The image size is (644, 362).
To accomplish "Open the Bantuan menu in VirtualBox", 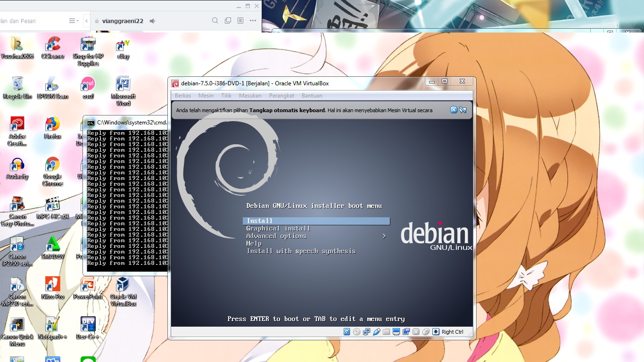I will pos(312,96).
